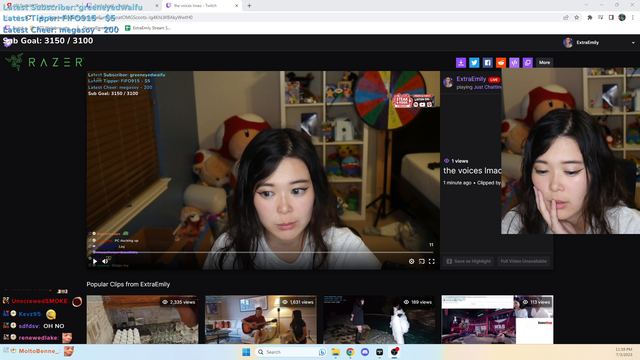Open OBS Studio from the taskbar
The height and width of the screenshot is (360, 640).
[394, 352]
